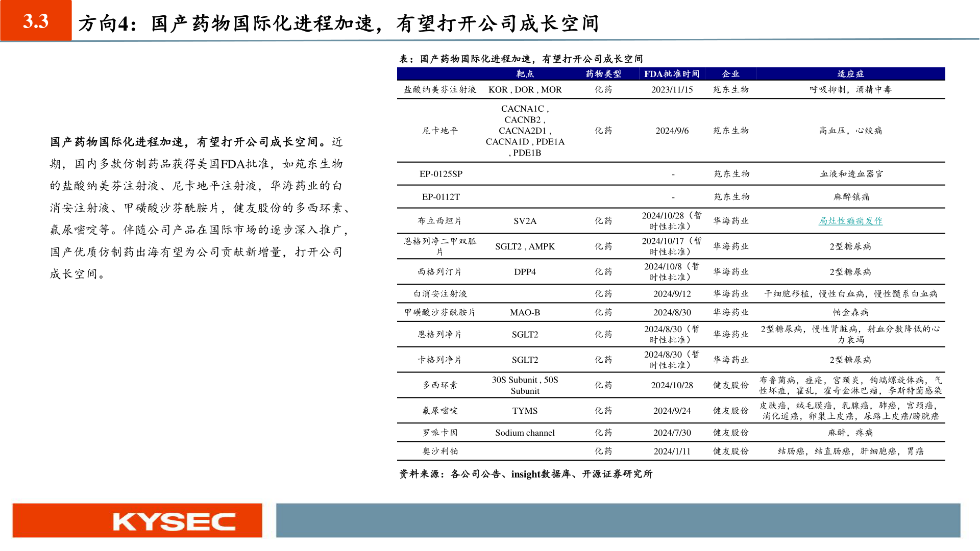Click the 布立西坦片 drug name cell
980x551 pixels.
coord(440,221)
